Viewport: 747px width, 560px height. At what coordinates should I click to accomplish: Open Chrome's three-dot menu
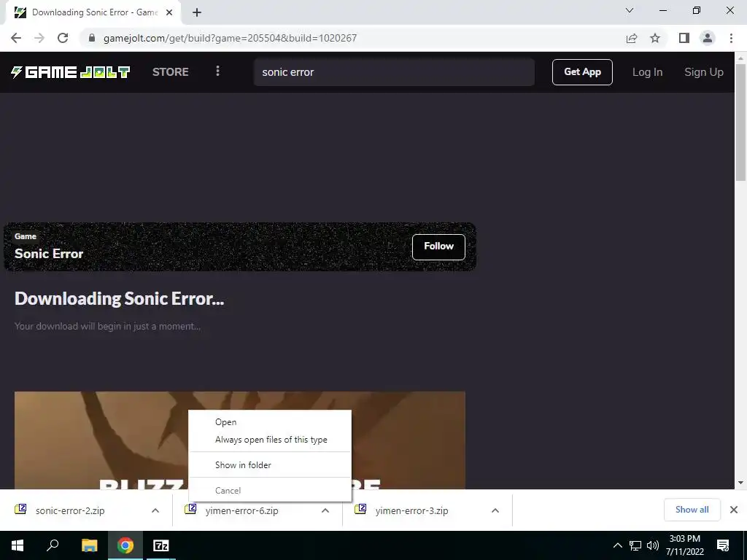pyautogui.click(x=731, y=38)
